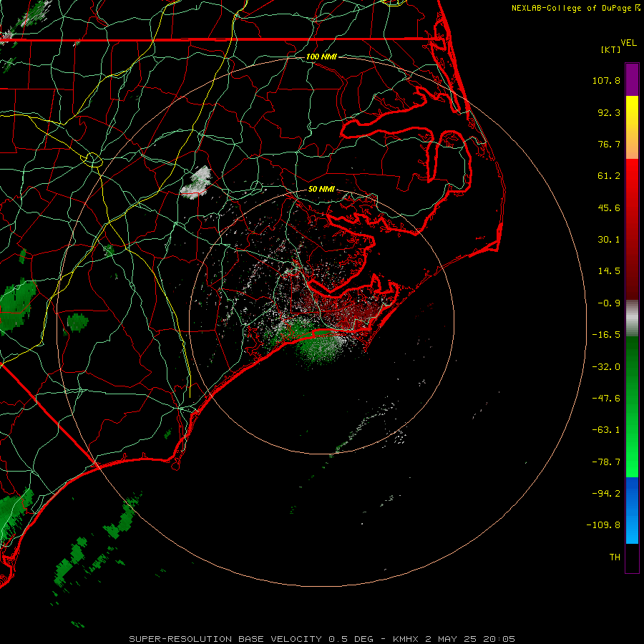This screenshot has height=644, width=644.
Task: Click the 107.8 velocity scale value
Action: [x=606, y=80]
